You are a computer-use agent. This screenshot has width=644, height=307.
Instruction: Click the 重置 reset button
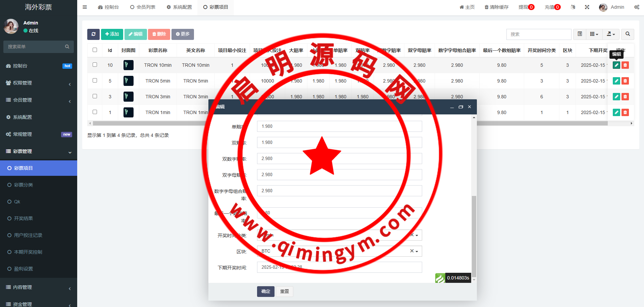284,291
